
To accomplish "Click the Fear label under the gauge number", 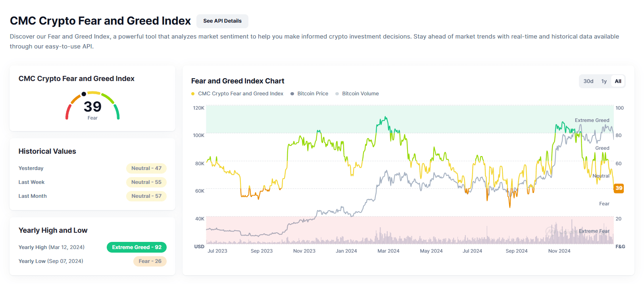I will (92, 118).
